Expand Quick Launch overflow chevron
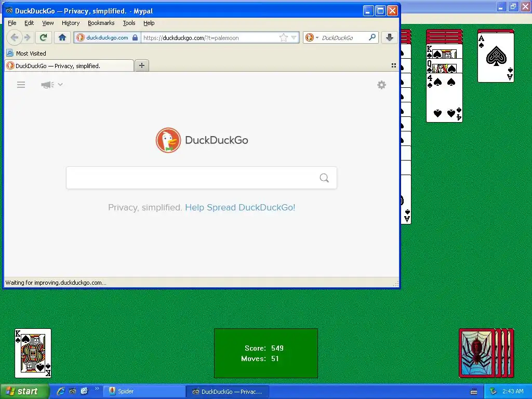 (x=97, y=389)
